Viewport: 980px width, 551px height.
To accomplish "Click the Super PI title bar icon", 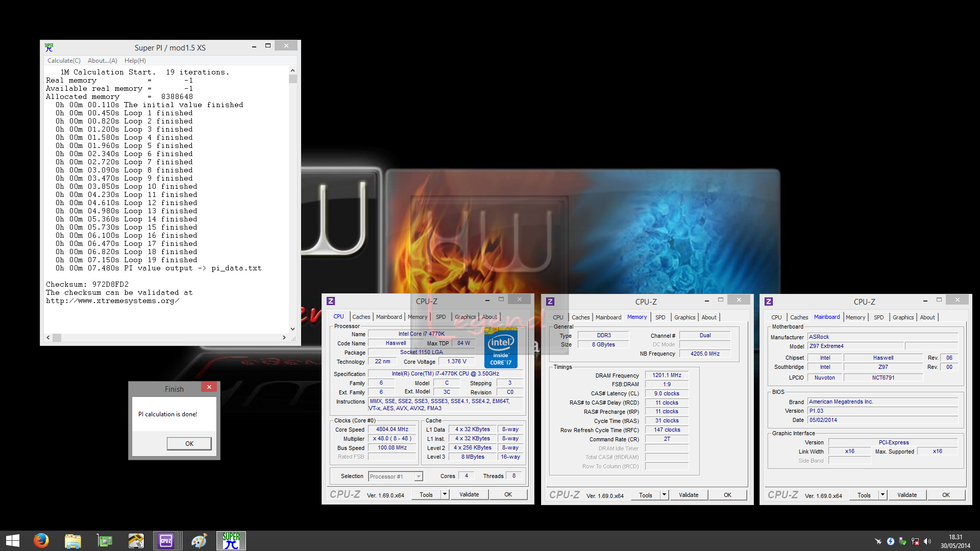I will (x=49, y=47).
